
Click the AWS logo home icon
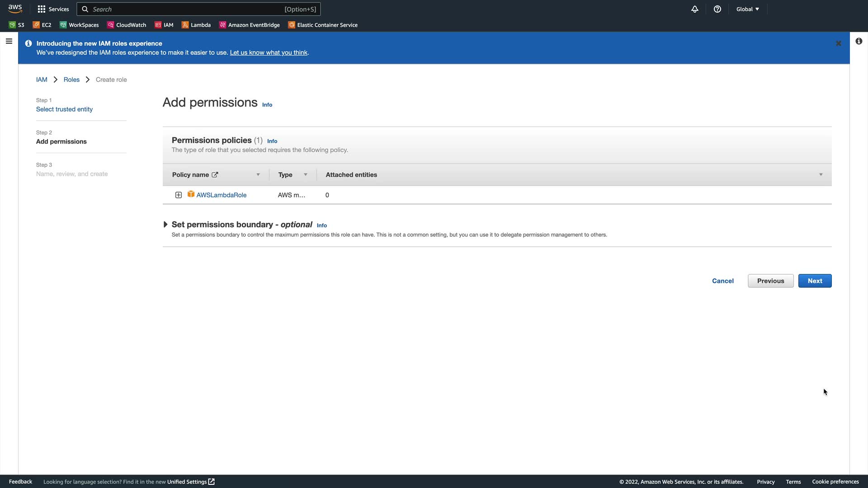(x=15, y=9)
